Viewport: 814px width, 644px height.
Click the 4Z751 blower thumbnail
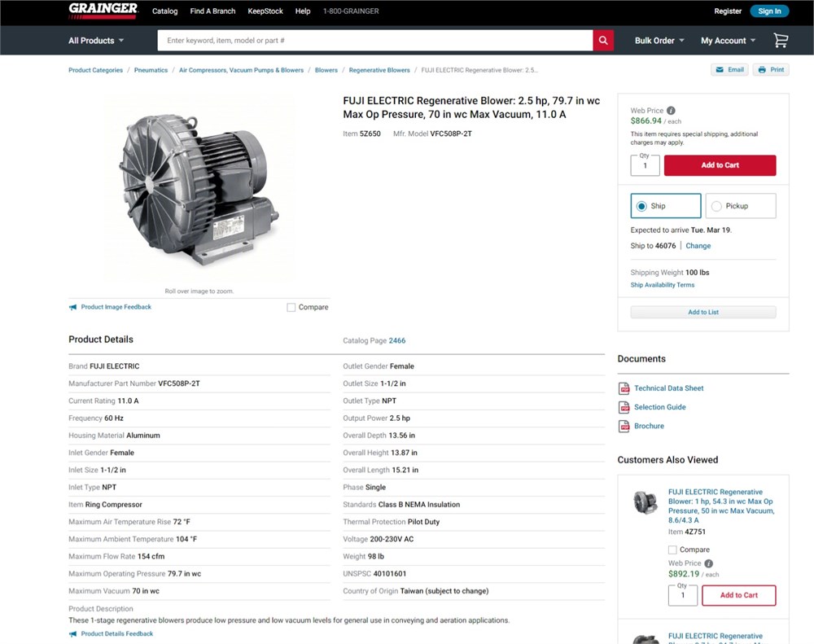tap(646, 502)
